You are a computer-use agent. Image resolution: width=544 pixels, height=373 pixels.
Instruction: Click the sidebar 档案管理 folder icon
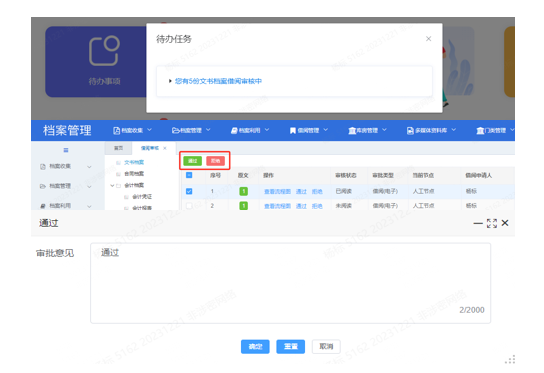[x=43, y=186]
